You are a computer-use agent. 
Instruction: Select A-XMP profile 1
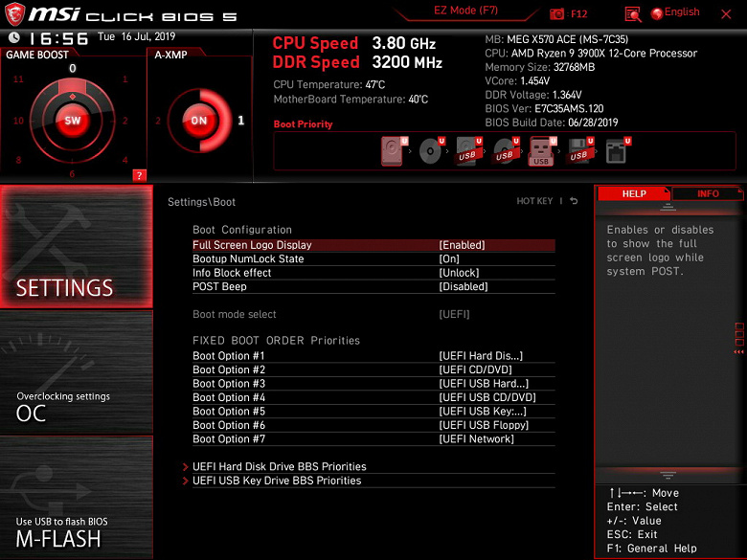click(241, 121)
